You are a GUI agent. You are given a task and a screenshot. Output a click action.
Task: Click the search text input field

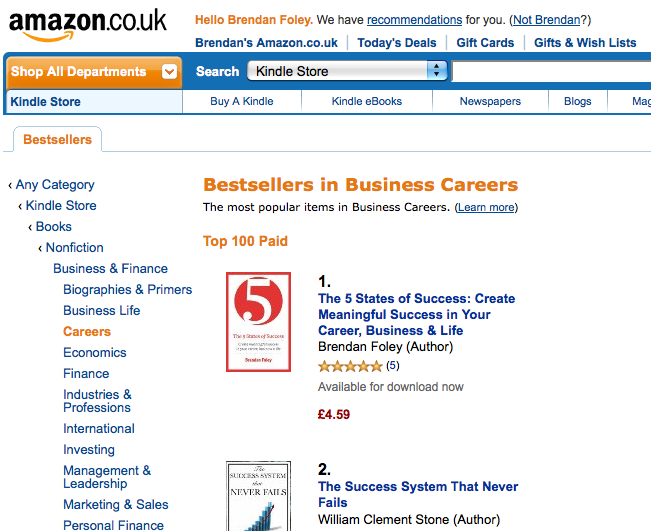551,71
